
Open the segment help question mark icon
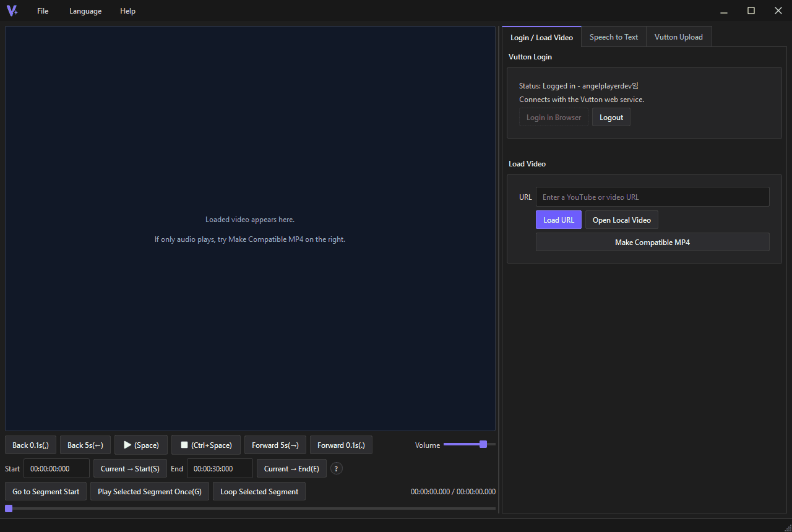pyautogui.click(x=337, y=468)
